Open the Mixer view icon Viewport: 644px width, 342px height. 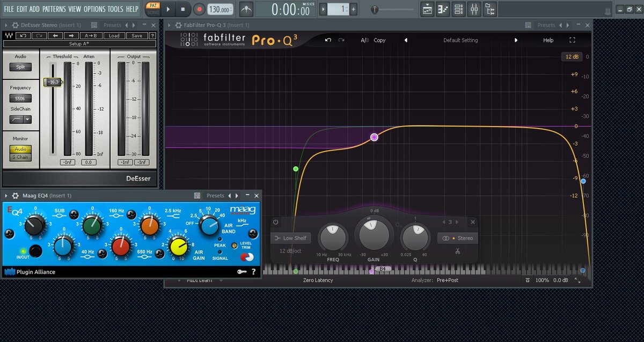pos(474,9)
